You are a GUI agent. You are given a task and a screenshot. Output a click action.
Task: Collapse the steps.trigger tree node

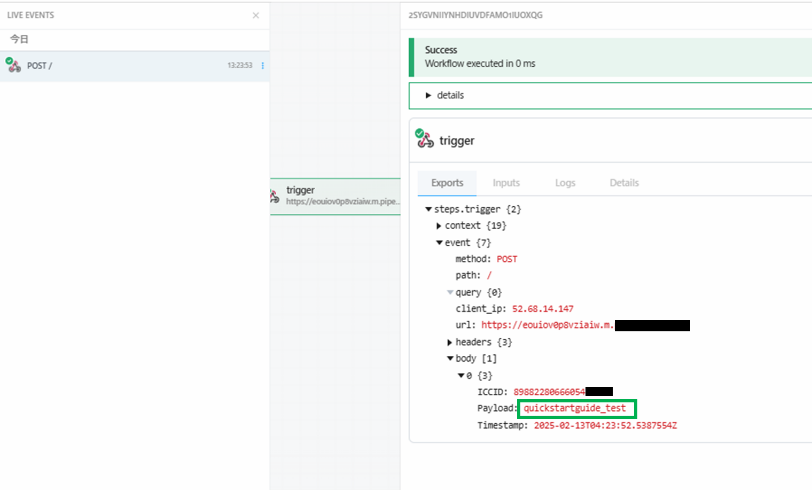pyautogui.click(x=428, y=209)
